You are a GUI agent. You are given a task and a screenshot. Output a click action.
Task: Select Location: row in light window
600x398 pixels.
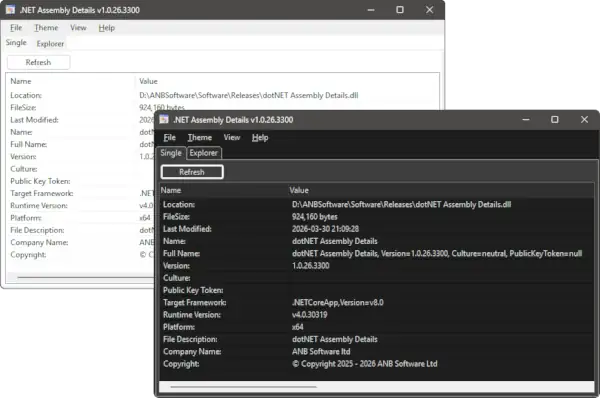223,95
